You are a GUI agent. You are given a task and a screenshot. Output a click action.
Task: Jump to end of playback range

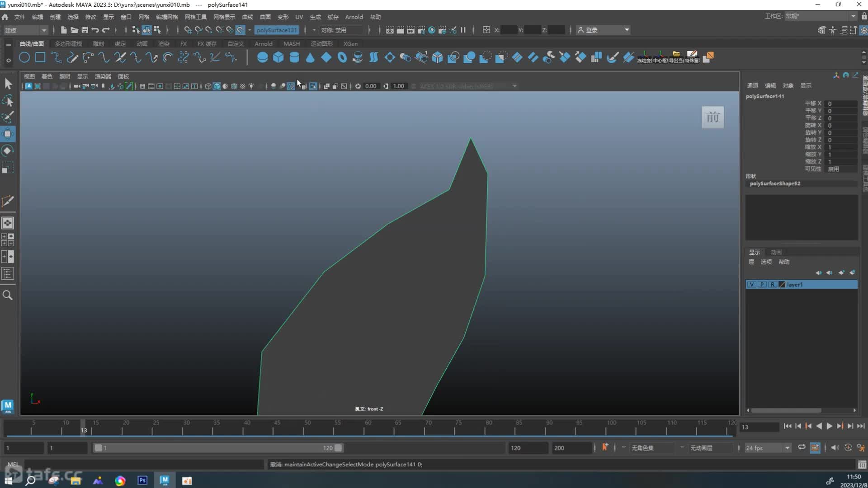click(x=861, y=426)
